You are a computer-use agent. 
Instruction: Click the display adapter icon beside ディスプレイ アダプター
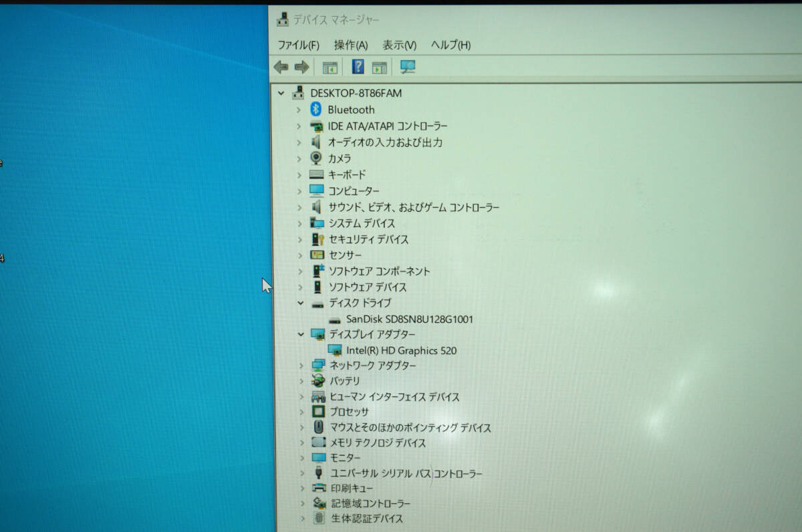coord(319,334)
